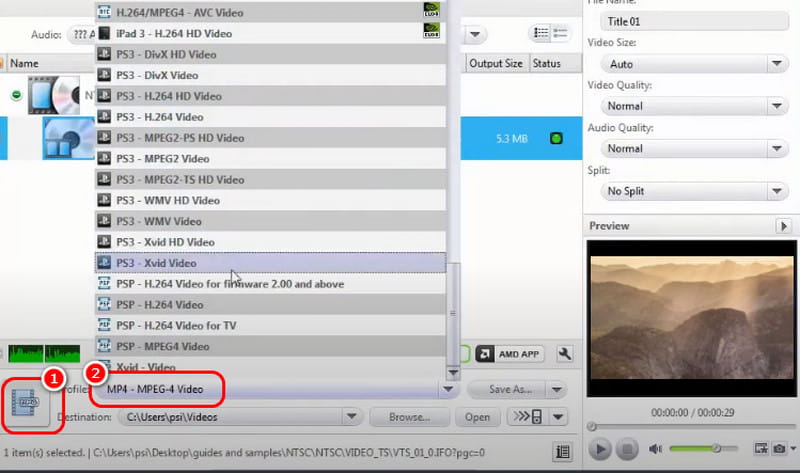This screenshot has width=800, height=473.
Task: Click the '00:00:00 / 00:00:29' time display
Action: [692, 412]
